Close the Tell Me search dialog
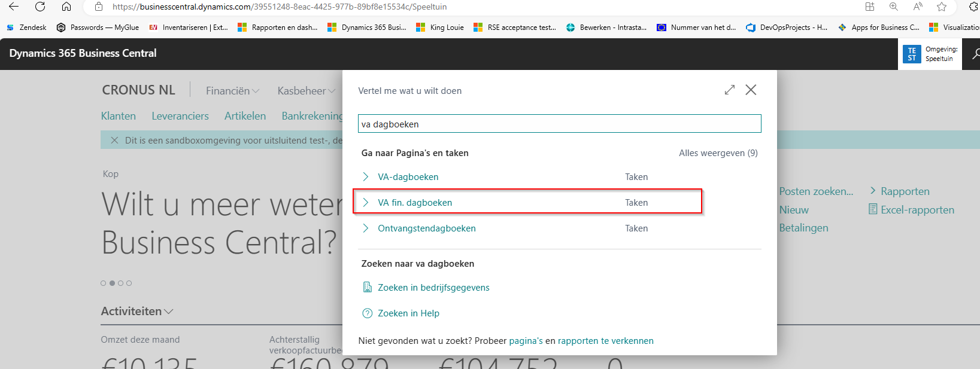980x369 pixels. tap(751, 90)
